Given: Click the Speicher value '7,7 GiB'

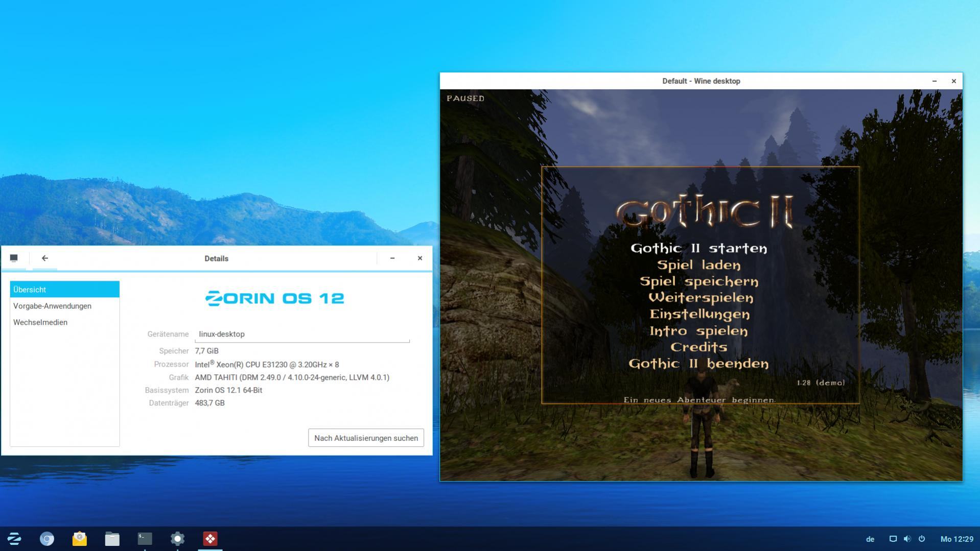Looking at the screenshot, I should tap(206, 351).
